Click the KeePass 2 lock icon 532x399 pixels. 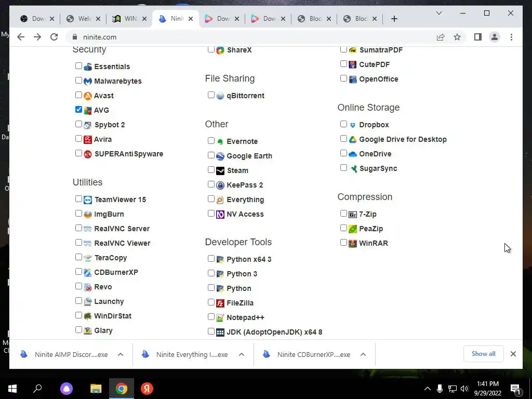[x=220, y=185]
